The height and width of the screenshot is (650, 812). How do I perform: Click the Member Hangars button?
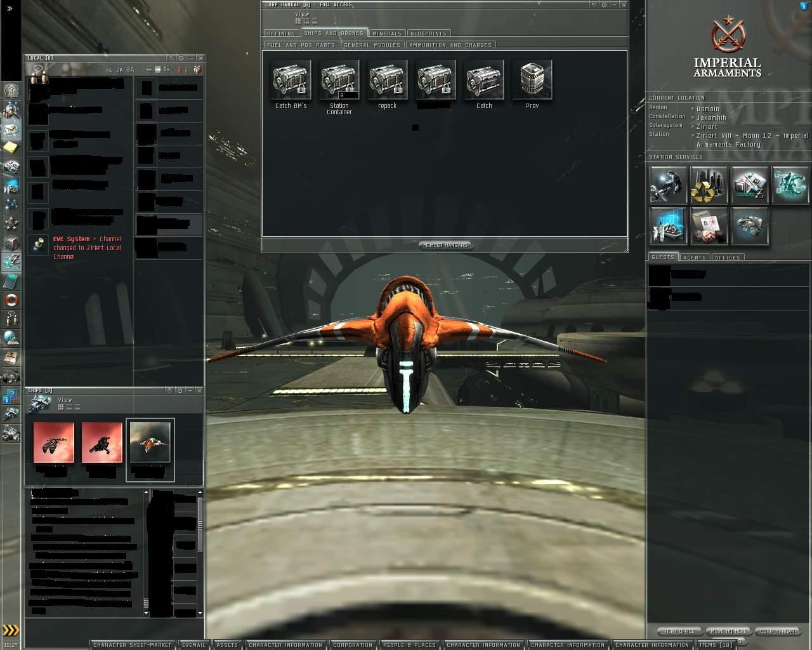click(x=445, y=245)
